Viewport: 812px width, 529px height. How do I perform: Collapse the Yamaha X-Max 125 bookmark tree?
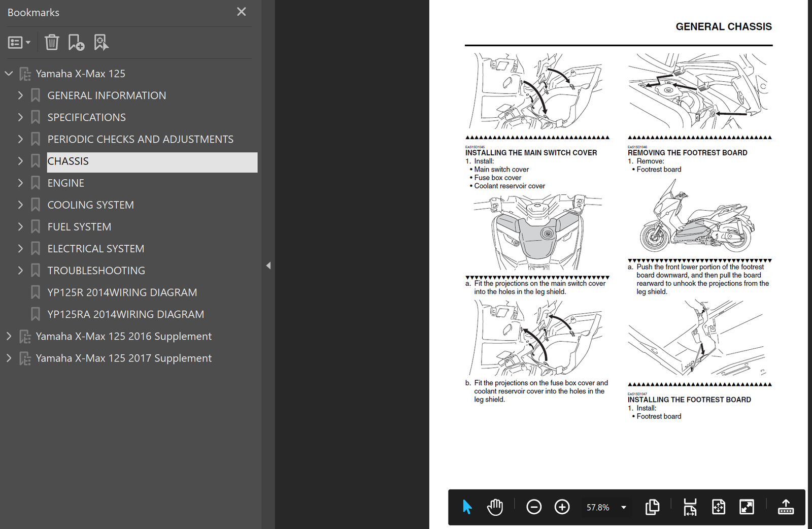[9, 74]
